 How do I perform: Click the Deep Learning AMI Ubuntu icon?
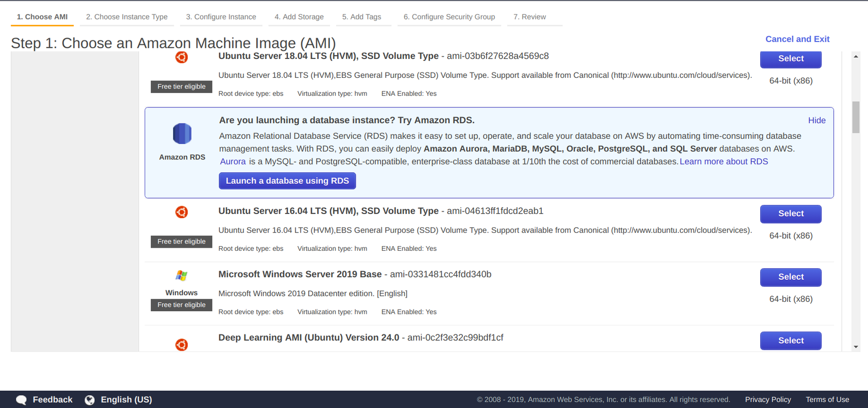tap(181, 344)
